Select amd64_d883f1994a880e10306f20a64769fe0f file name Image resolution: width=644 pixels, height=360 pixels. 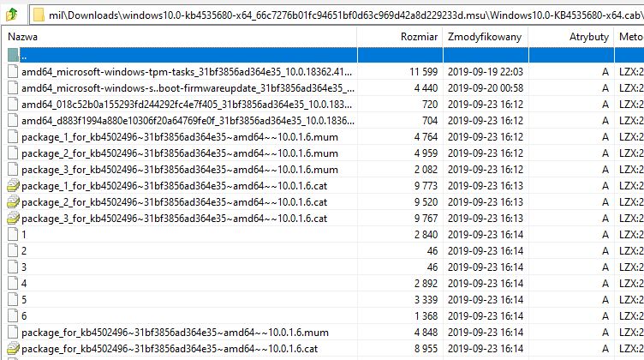coord(188,121)
